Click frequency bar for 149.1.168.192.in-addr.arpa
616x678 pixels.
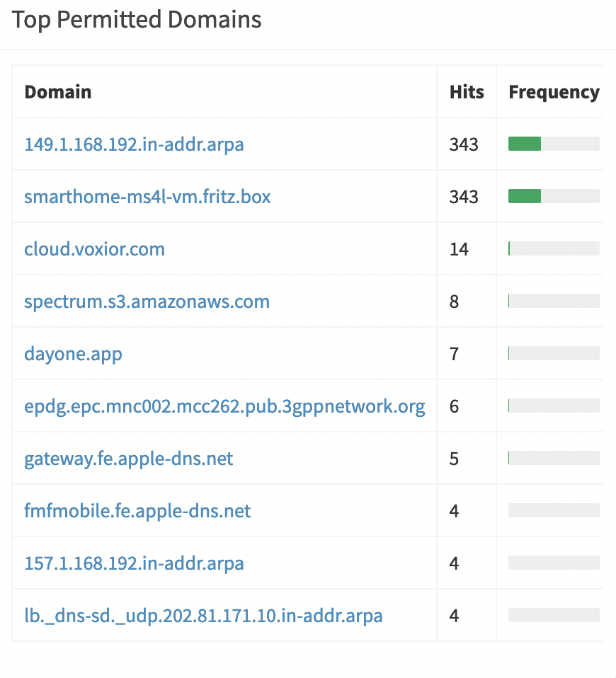pyautogui.click(x=554, y=144)
